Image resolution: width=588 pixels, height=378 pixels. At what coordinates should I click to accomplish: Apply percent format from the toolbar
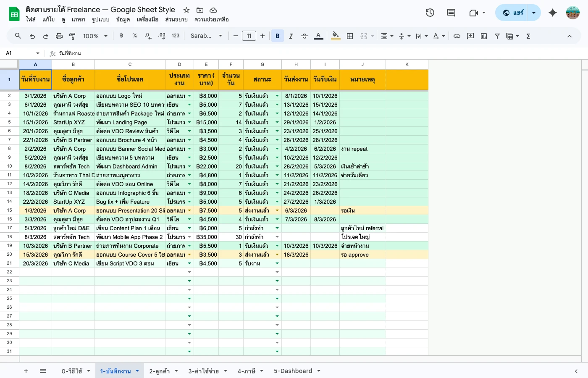coord(134,36)
